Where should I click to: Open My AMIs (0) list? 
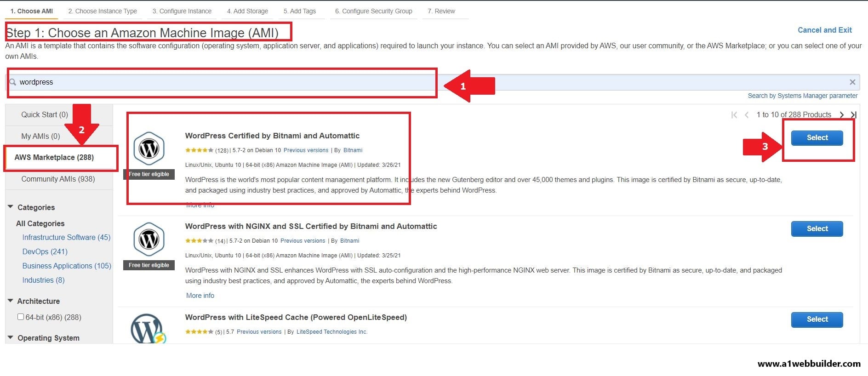click(40, 137)
